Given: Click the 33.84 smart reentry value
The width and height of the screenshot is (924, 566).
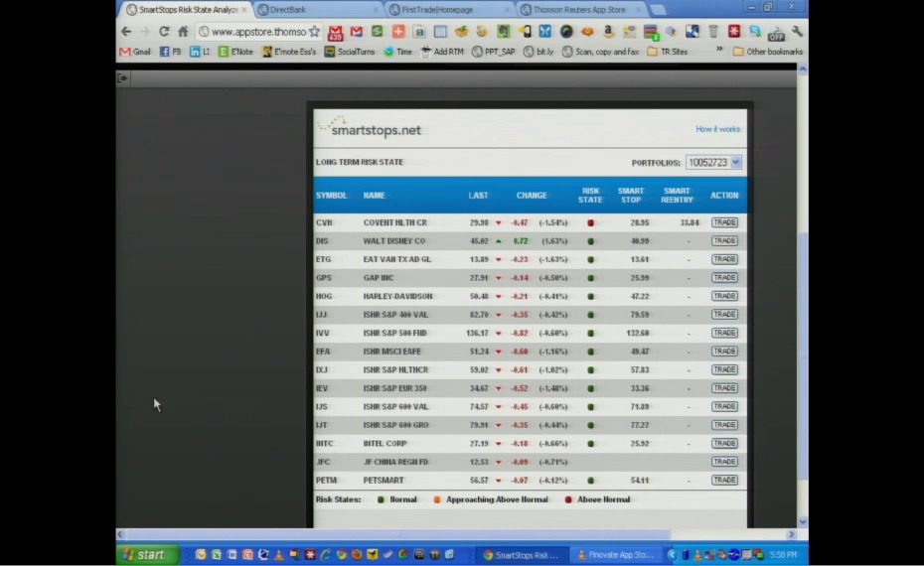Looking at the screenshot, I should [689, 222].
